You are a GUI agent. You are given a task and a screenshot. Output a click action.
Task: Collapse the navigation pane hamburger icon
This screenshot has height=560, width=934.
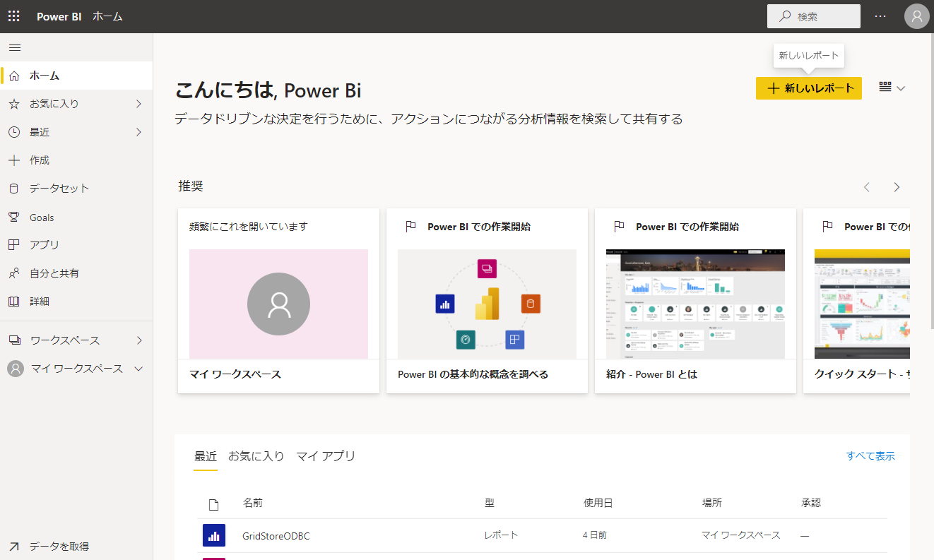pyautogui.click(x=14, y=47)
